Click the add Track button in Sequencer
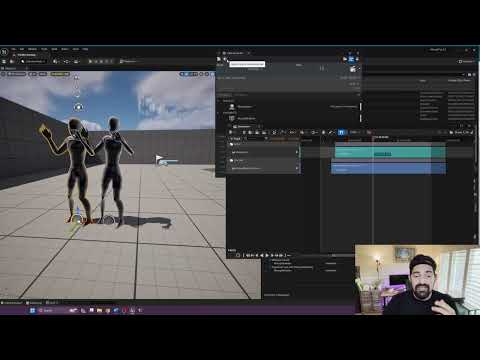480x360 pixels. click(x=236, y=139)
